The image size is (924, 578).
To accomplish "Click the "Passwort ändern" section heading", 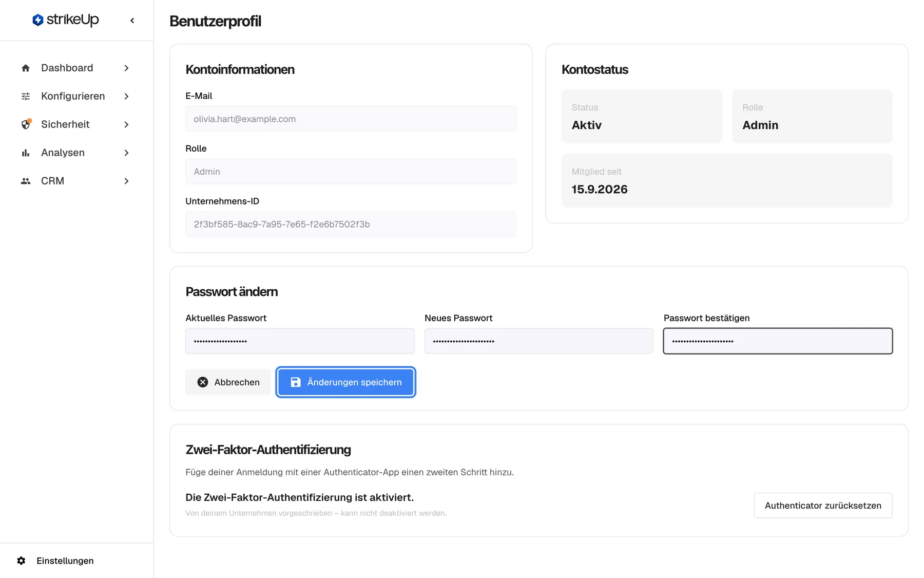I will tap(232, 292).
